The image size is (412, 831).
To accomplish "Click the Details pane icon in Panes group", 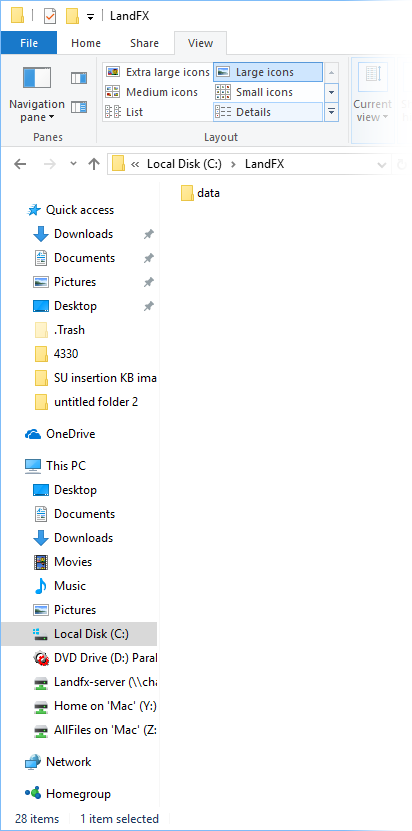I will (78, 107).
